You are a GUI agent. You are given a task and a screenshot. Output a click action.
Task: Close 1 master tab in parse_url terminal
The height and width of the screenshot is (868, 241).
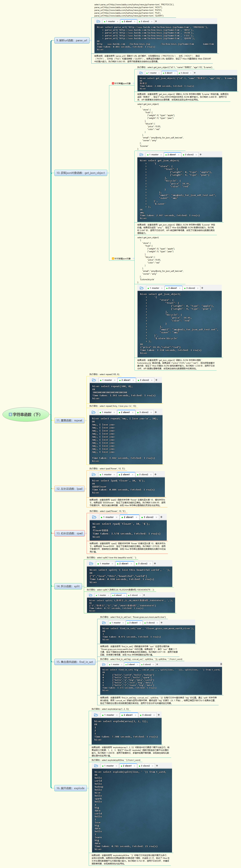point(118,21)
